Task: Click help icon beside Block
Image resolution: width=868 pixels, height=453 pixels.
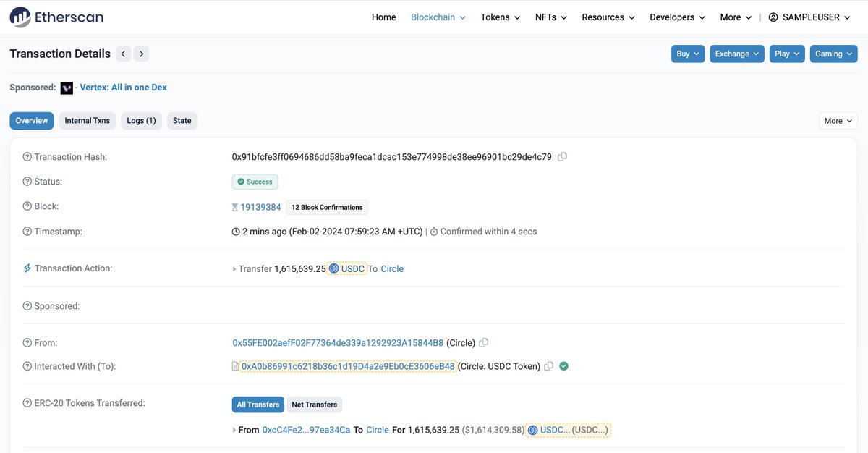Action: [27, 206]
